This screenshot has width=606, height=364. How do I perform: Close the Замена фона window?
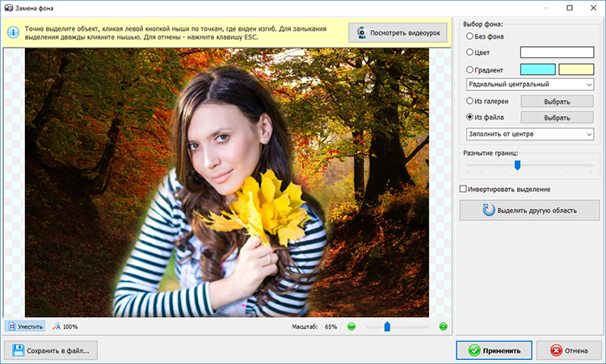coord(594,8)
